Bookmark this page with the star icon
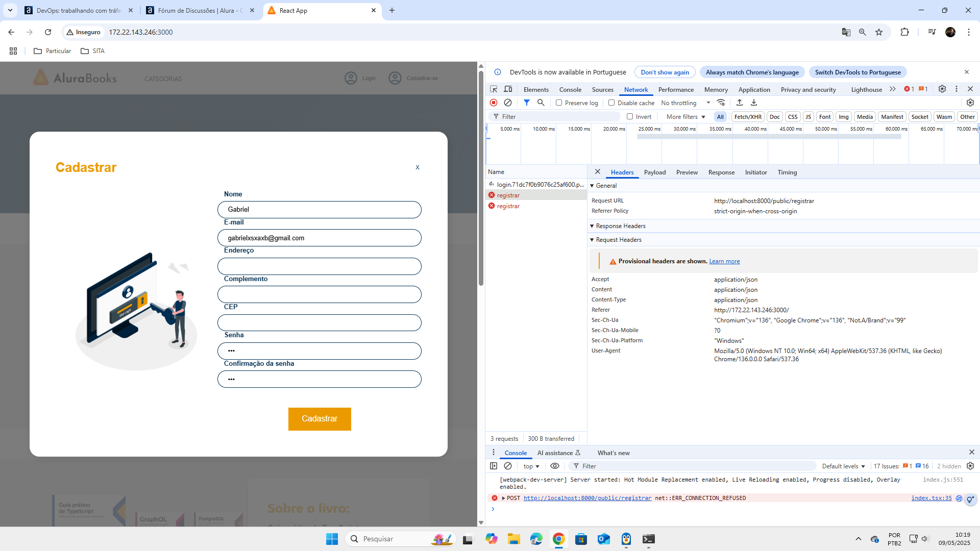Screen dimensions: 980x551 pos(879,32)
